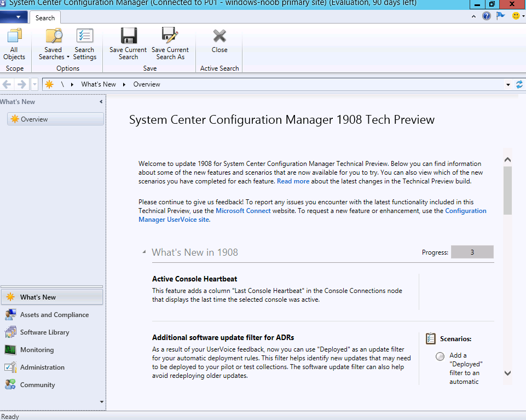Click What's New in the breadcrumb path

[99, 84]
